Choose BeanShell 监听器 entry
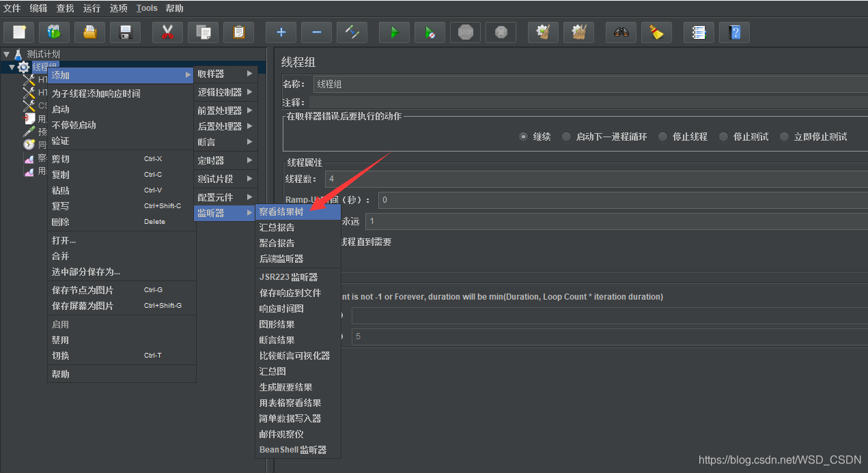 [298, 450]
